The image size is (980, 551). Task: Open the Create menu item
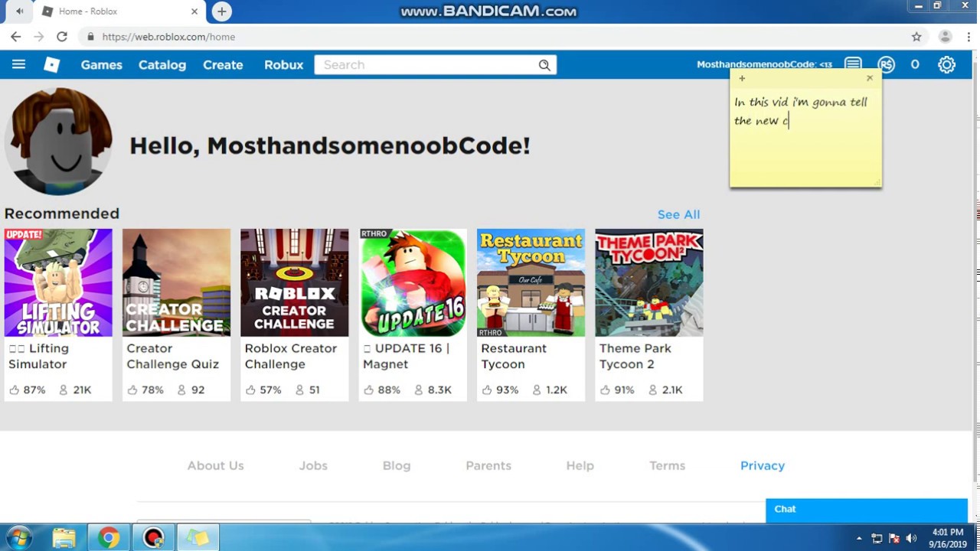point(223,65)
